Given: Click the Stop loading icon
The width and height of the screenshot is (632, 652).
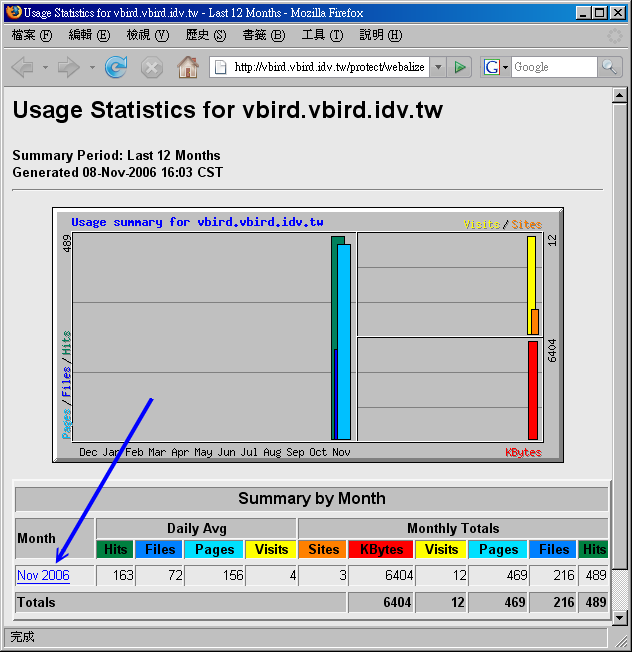Looking at the screenshot, I should coord(151,67).
